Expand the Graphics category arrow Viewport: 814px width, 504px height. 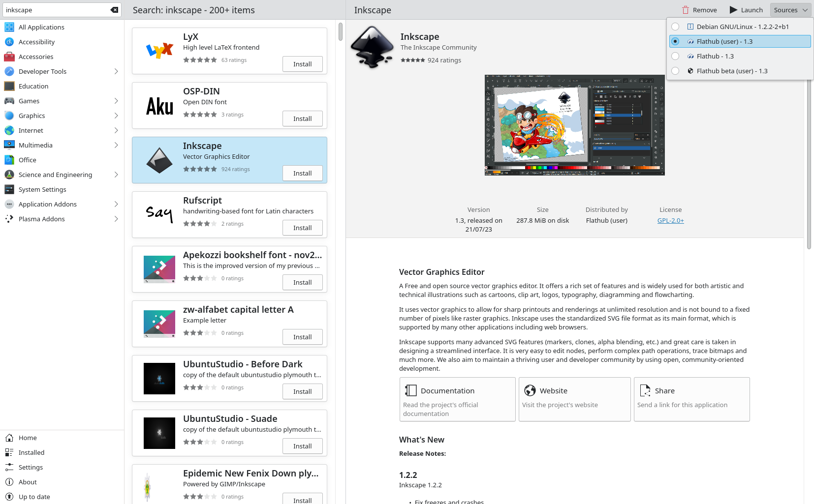coord(116,116)
